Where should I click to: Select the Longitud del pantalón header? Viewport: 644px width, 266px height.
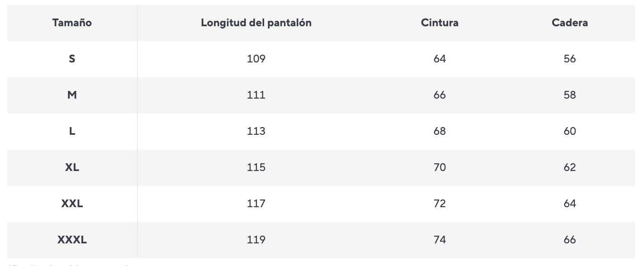(256, 23)
